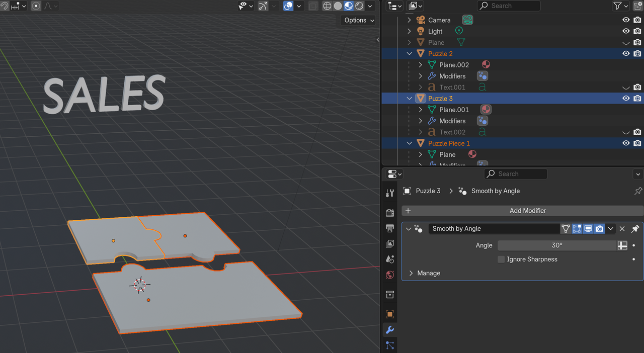Open proportional editing falloff curve dropdown
The height and width of the screenshot is (353, 644).
pos(51,6)
